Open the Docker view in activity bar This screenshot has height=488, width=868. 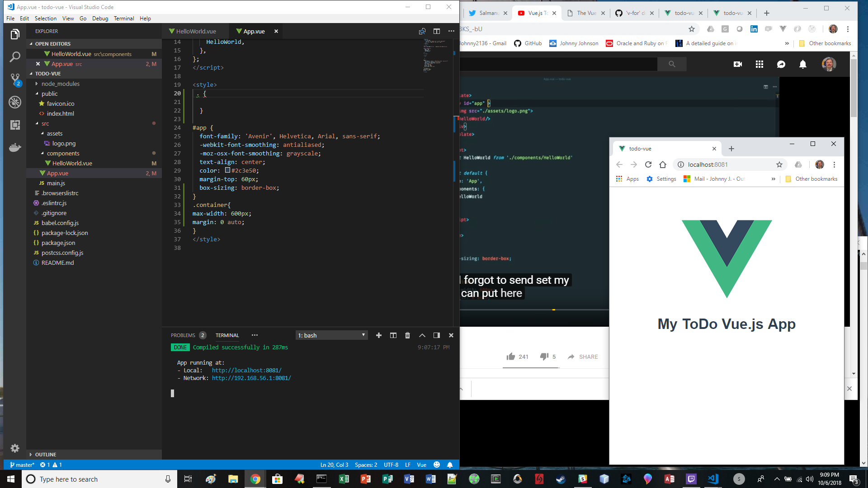(x=15, y=148)
